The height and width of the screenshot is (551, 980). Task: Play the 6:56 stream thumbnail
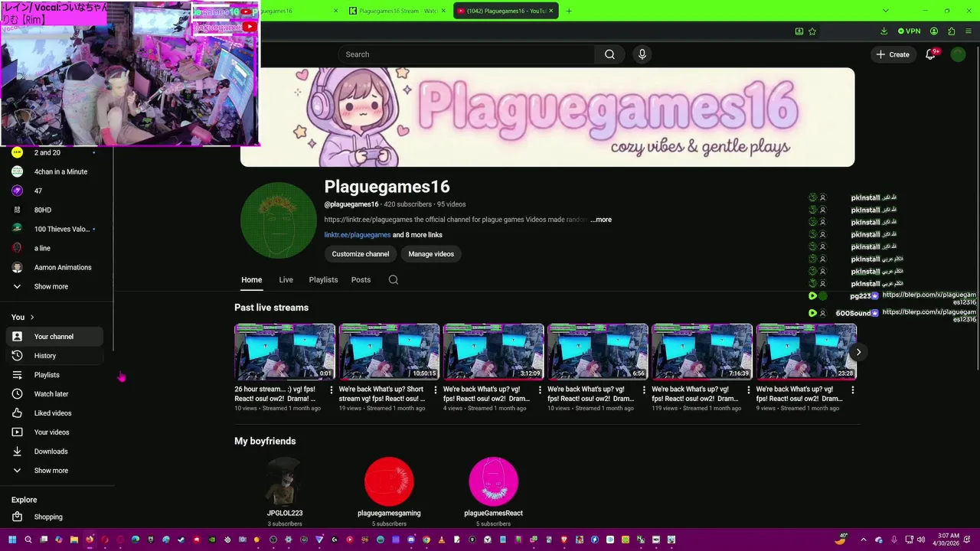coord(598,352)
